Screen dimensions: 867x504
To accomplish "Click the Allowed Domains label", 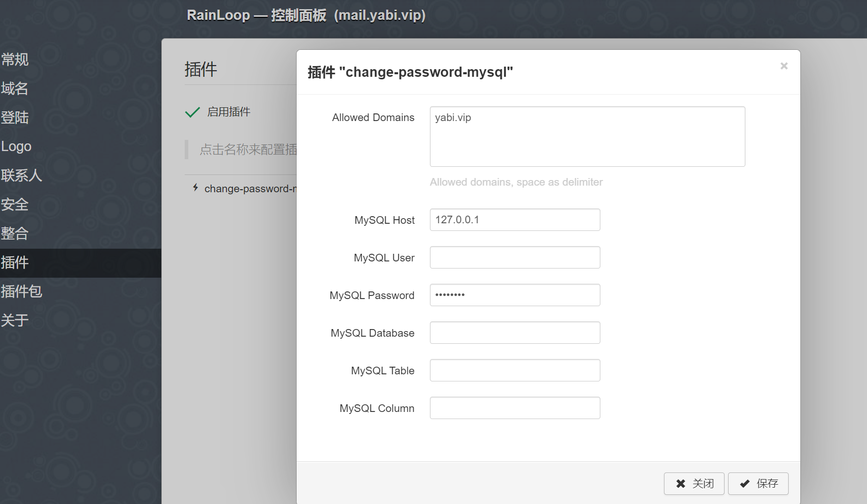I will [x=373, y=117].
